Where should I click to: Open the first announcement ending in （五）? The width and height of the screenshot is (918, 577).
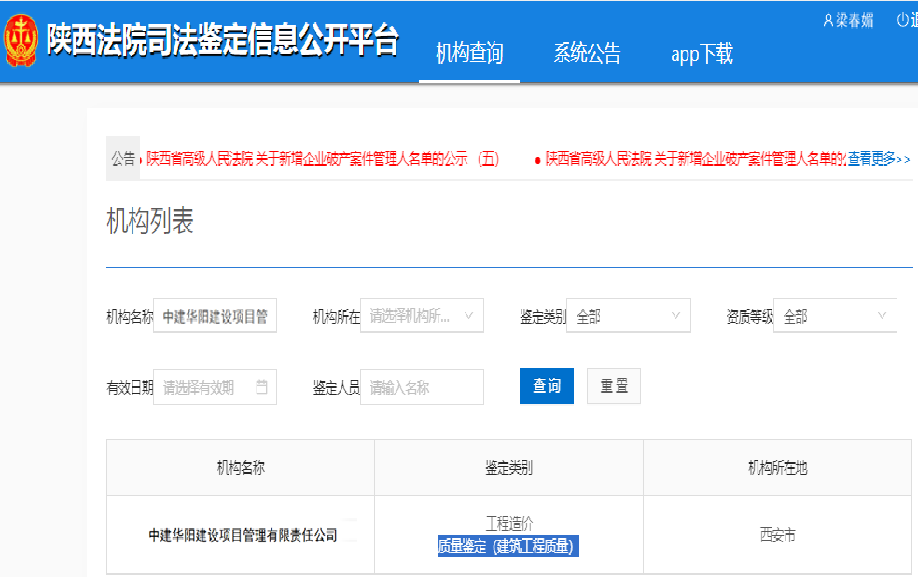pos(322,159)
